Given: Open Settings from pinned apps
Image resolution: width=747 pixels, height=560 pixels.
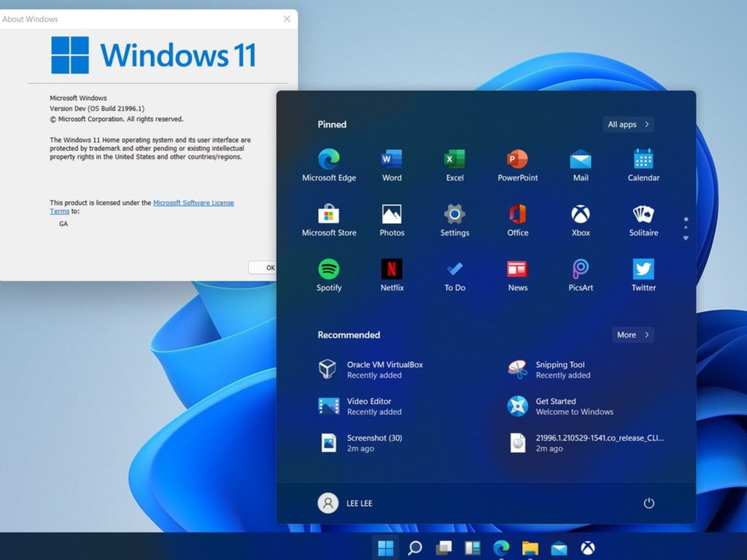Looking at the screenshot, I should click(454, 220).
